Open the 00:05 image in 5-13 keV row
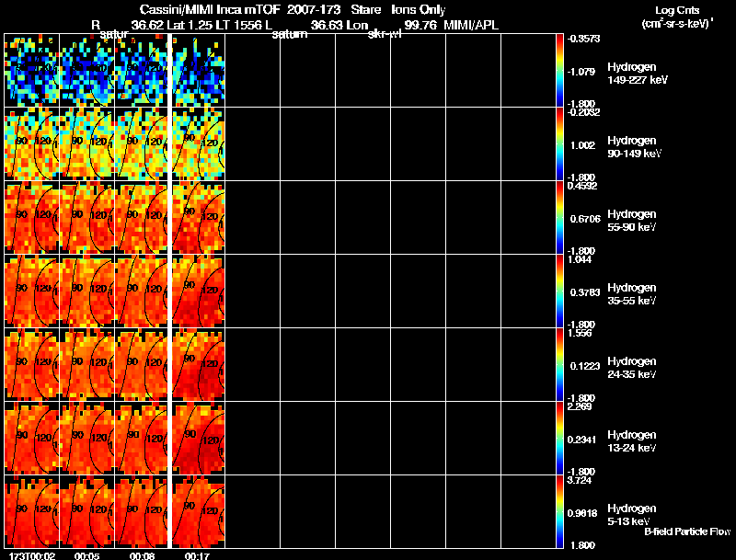This screenshot has width=736, height=560. coord(87,512)
